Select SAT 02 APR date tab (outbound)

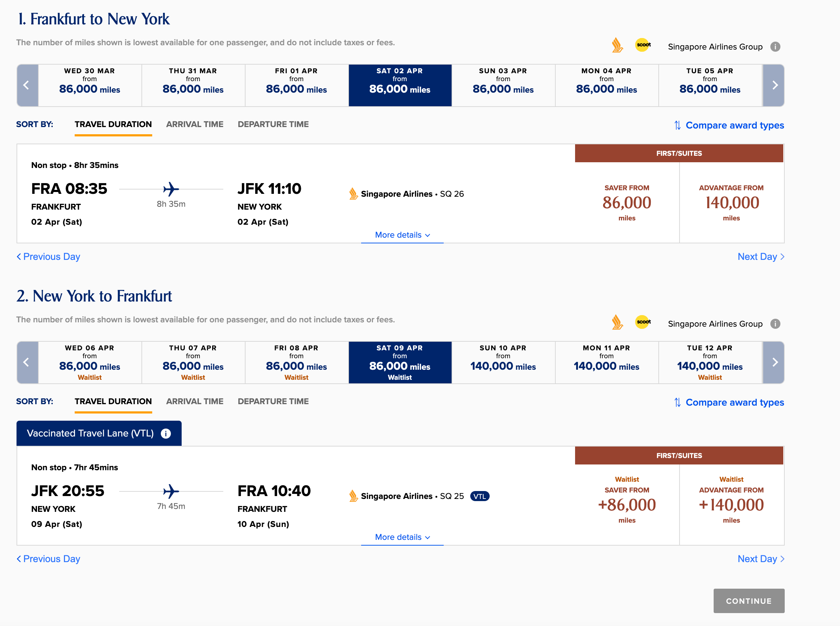[400, 84]
